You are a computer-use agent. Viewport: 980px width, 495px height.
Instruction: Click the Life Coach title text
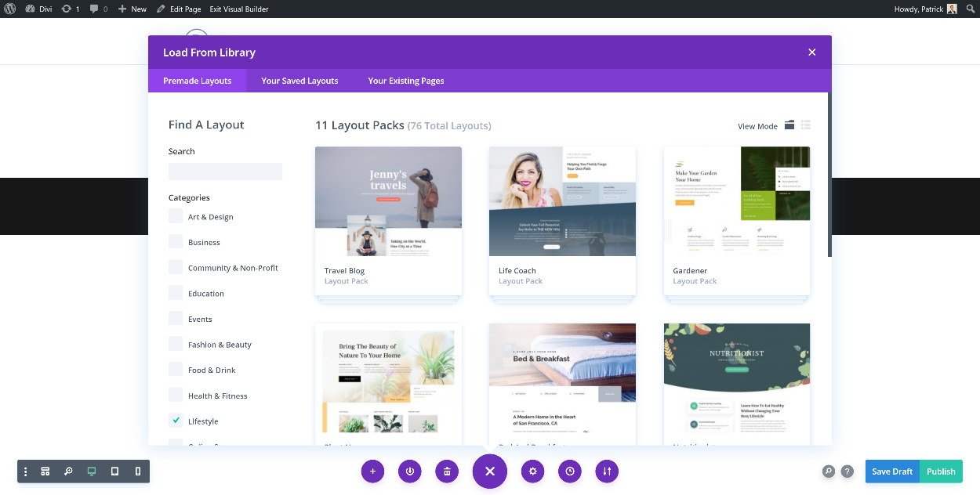(x=517, y=270)
